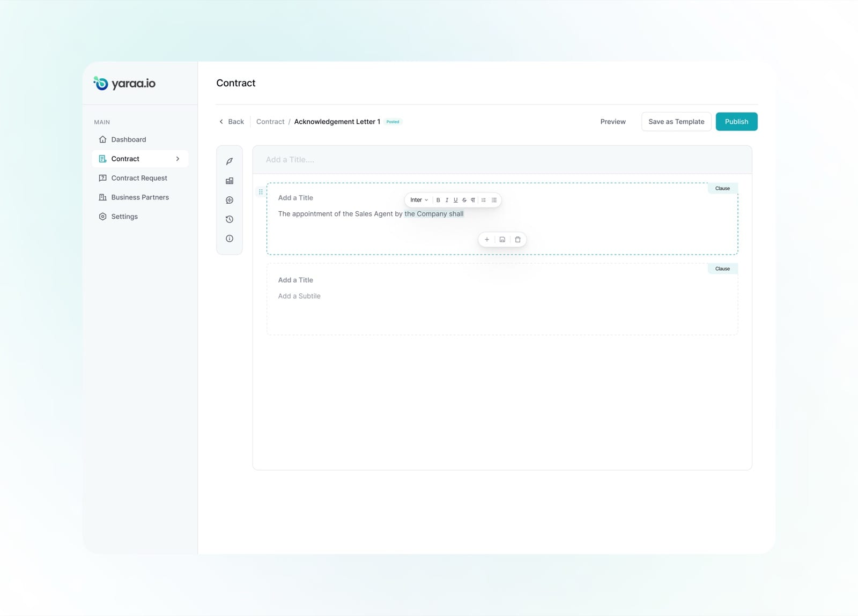Open Contract Request from the sidebar
858x616 pixels.
[140, 178]
